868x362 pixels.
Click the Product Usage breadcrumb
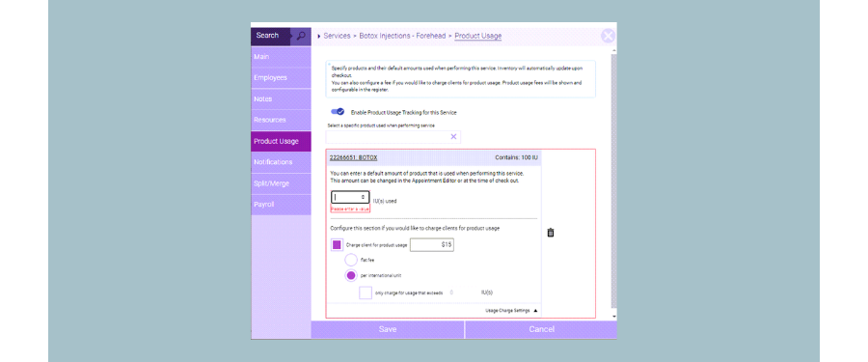tap(477, 36)
